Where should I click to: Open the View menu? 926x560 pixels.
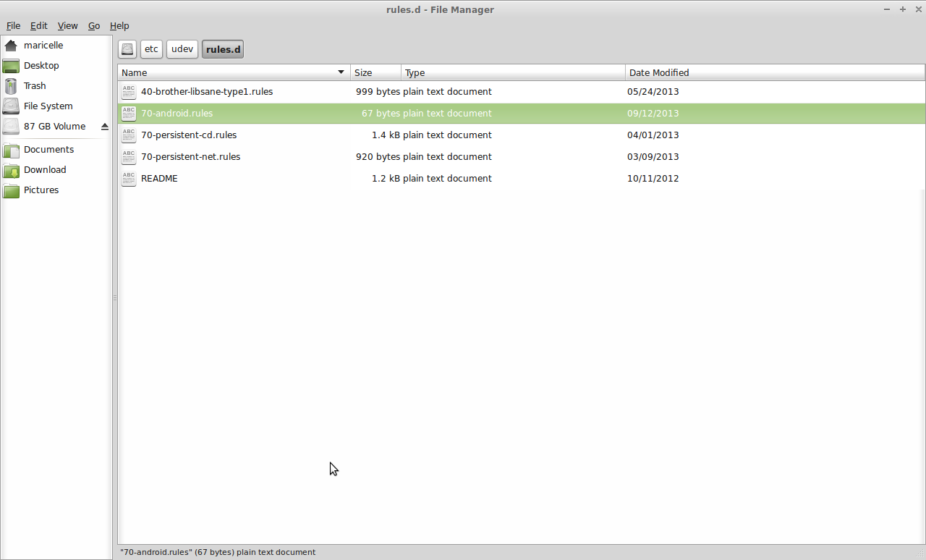click(x=67, y=25)
